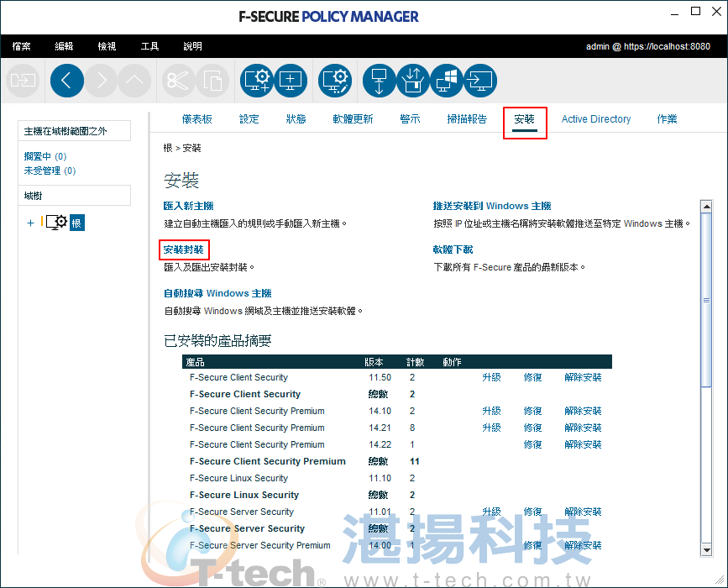
Task: Click 解除安裝 for Client Security Premium 14.22
Action: 583,444
